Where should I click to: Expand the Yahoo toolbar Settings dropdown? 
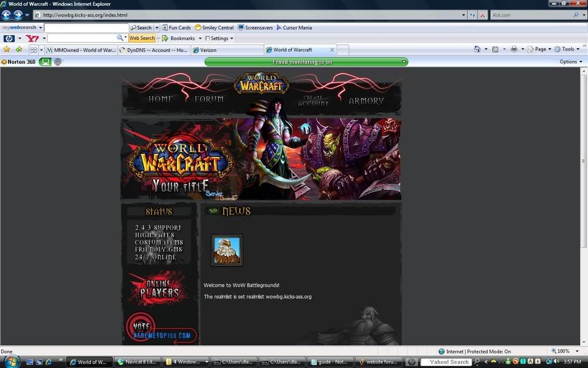click(x=231, y=39)
